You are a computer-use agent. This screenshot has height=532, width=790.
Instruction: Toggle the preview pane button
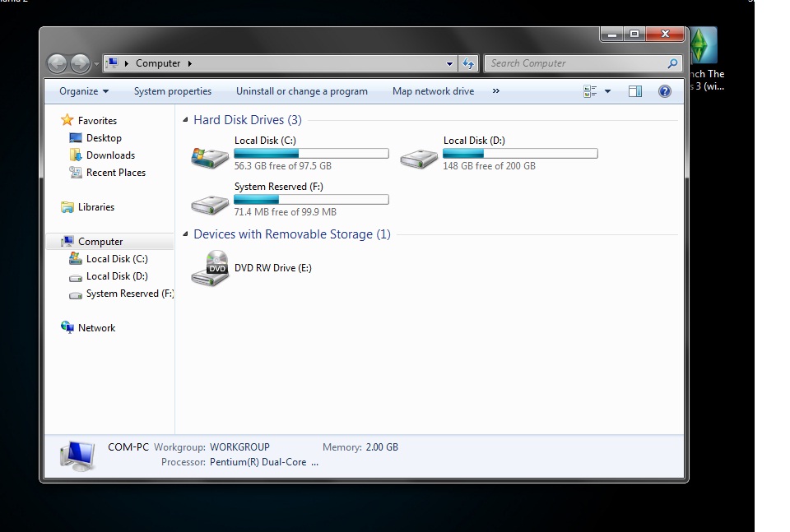tap(634, 91)
